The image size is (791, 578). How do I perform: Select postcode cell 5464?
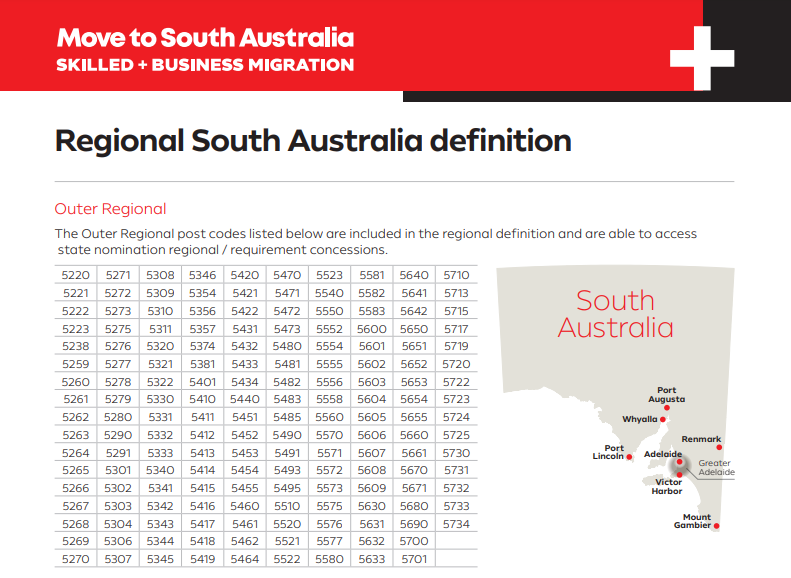245,559
